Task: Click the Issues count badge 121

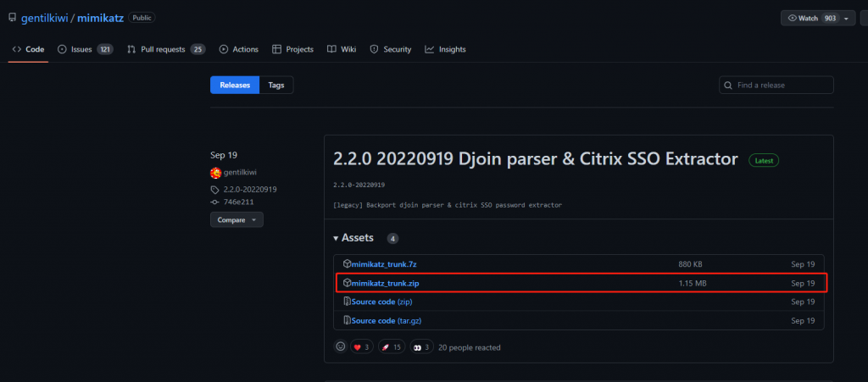Action: point(105,49)
